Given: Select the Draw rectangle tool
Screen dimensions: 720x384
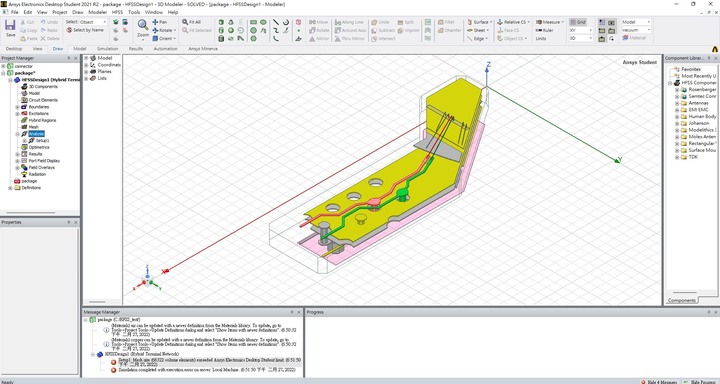Looking at the screenshot, I should pos(253,22).
